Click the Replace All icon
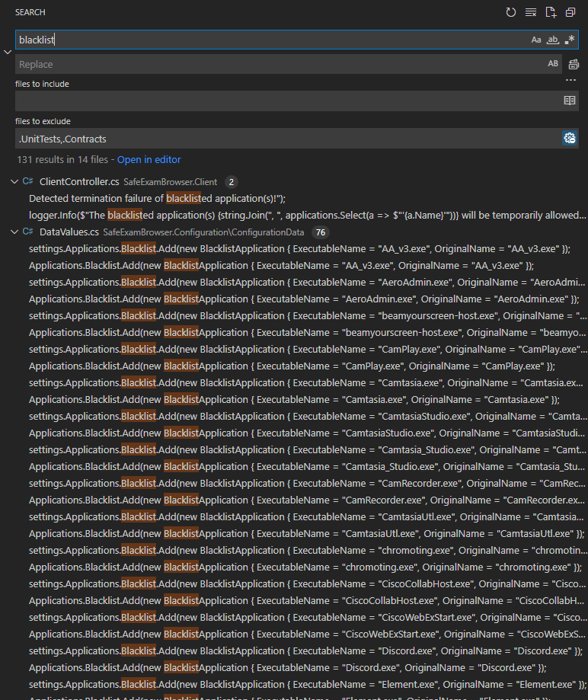Screen dimensions: 588x700 [574, 64]
